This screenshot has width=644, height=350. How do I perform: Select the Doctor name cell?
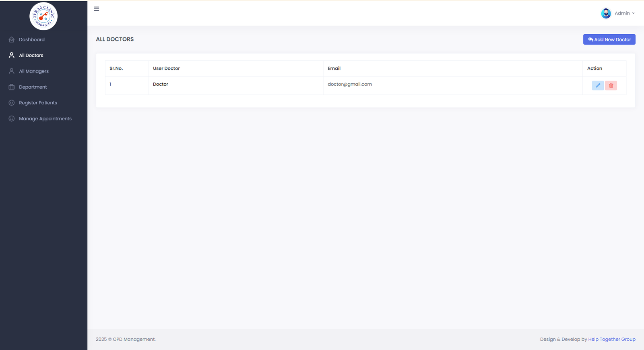click(236, 85)
